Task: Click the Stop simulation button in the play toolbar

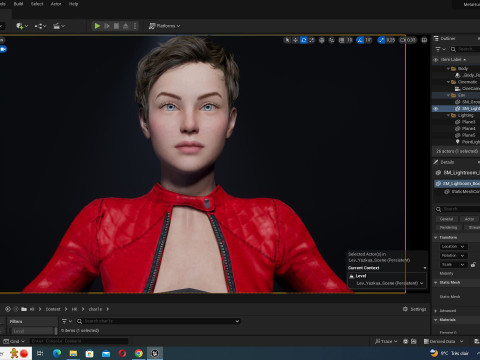Action: [x=116, y=26]
